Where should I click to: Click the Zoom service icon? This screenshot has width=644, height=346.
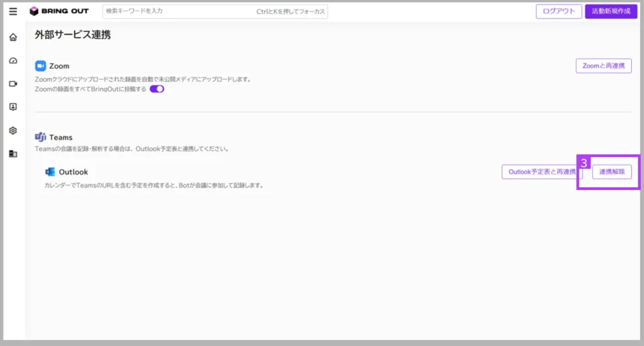click(41, 66)
